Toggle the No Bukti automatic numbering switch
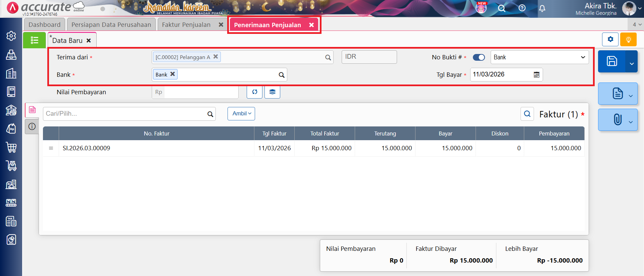644x276 pixels. [x=479, y=57]
